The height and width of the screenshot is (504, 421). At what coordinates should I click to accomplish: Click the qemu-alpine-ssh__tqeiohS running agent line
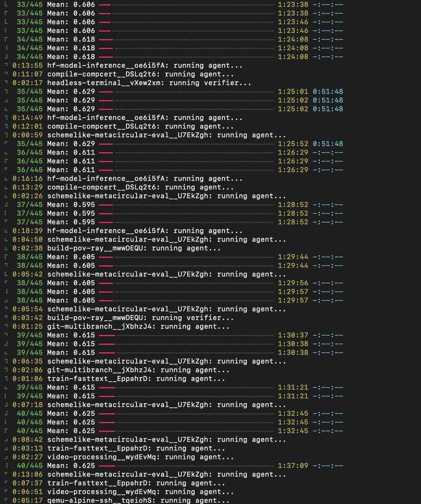[117, 500]
